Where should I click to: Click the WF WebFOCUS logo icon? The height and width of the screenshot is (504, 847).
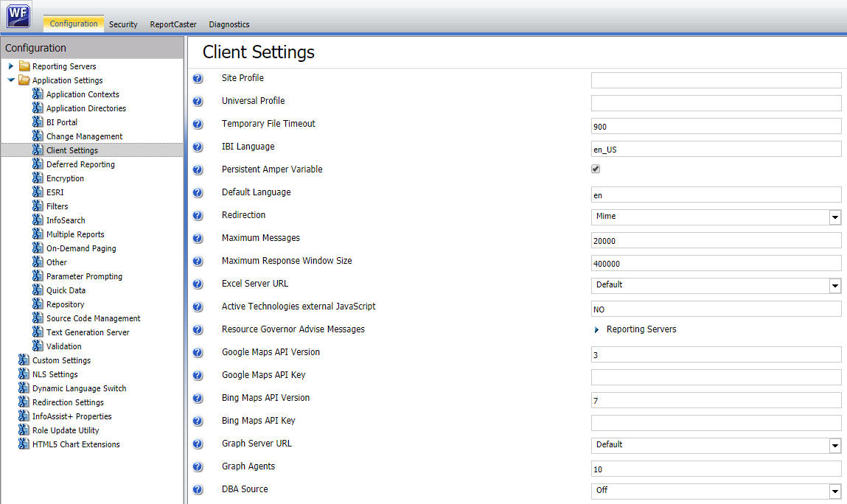click(x=18, y=15)
